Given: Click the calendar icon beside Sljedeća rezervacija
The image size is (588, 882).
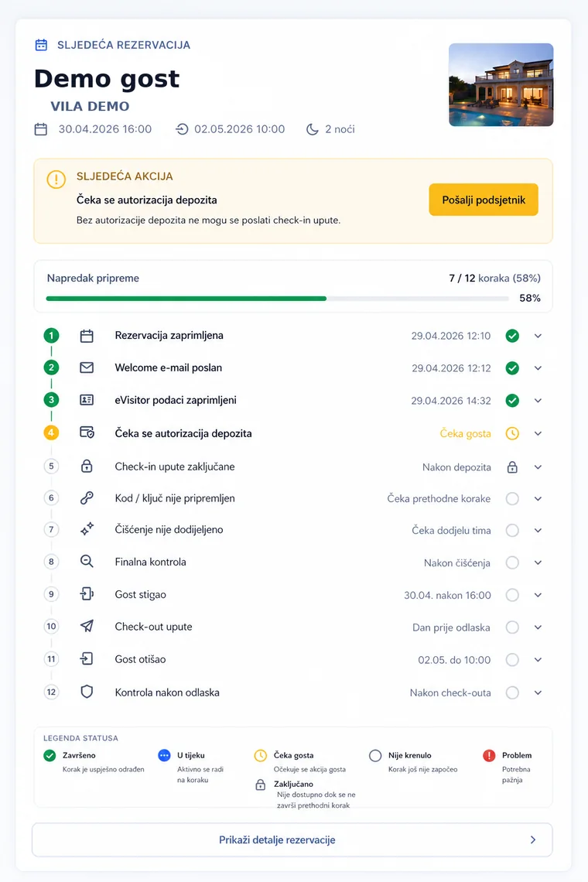Looking at the screenshot, I should tap(41, 45).
